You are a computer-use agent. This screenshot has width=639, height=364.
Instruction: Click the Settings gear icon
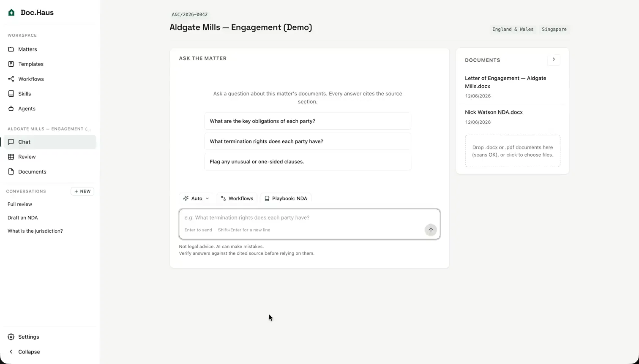pyautogui.click(x=11, y=337)
